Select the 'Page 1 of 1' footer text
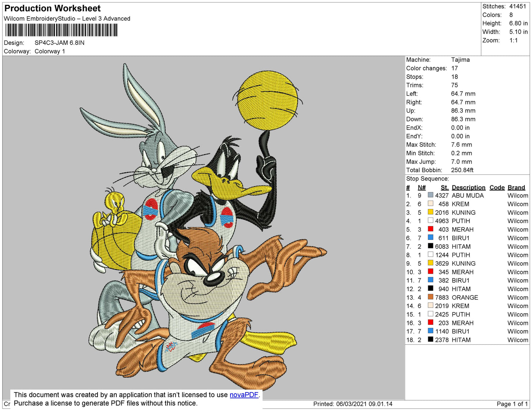 pos(512,404)
